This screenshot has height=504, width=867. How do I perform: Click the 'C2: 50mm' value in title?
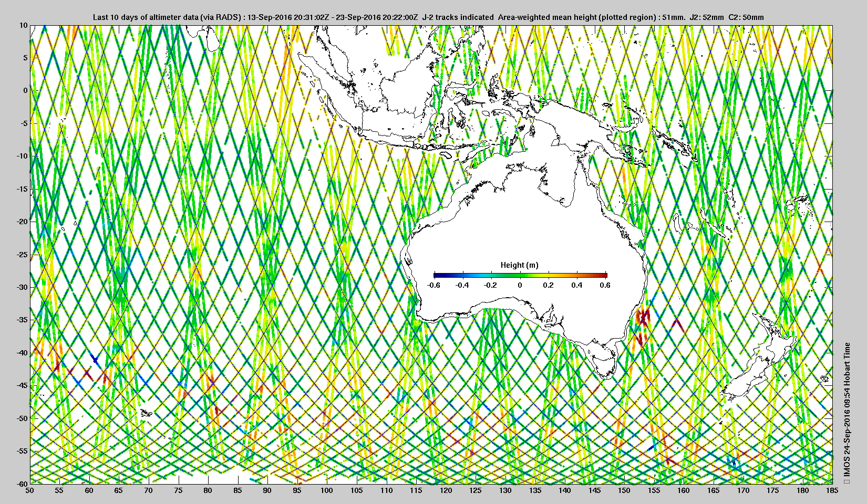click(x=746, y=17)
